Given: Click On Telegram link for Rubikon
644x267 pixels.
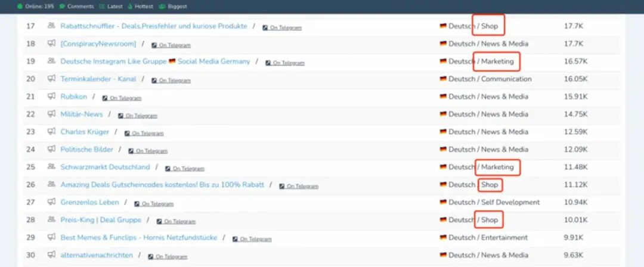Looking at the screenshot, I should point(122,98).
